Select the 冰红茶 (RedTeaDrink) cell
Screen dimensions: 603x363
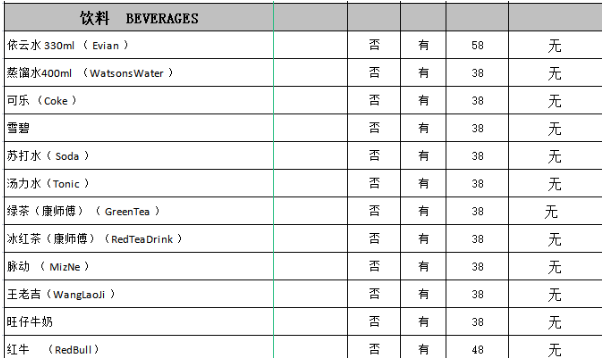pyautogui.click(x=139, y=239)
